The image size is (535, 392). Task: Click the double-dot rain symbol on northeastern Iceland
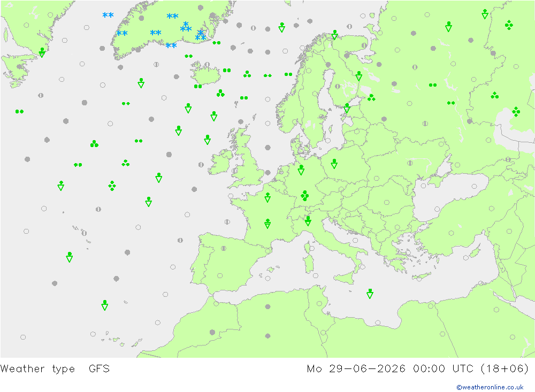click(227, 70)
